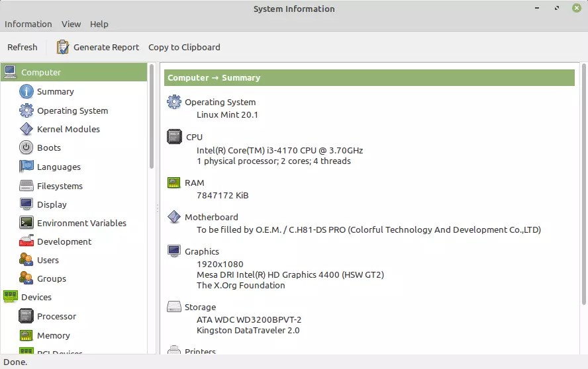Open Environment Variables entry

81,223
